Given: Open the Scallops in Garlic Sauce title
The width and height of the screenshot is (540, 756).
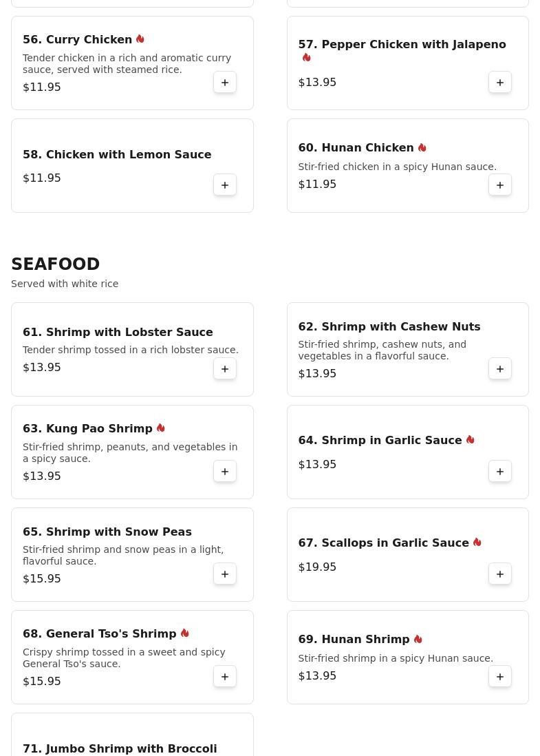Looking at the screenshot, I should tap(383, 543).
